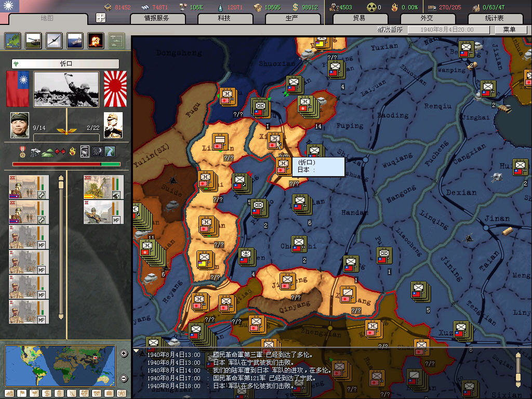Click the division list vertical scrollbar

pos(61,247)
